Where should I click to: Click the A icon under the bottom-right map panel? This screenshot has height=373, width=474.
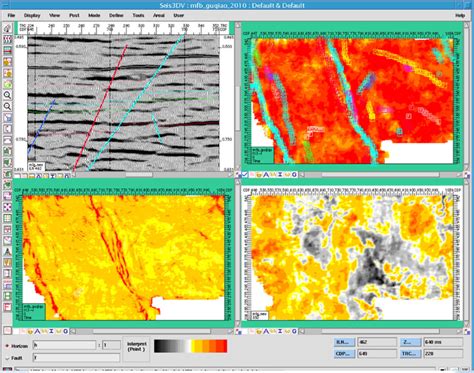coord(266,331)
